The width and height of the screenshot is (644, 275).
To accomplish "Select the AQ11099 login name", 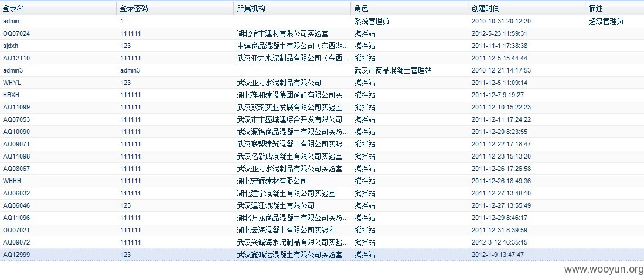I will (16, 108).
